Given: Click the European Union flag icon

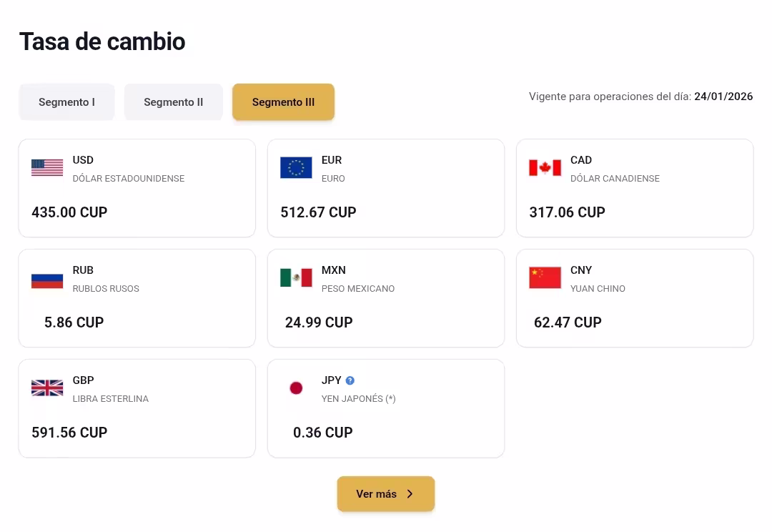Looking at the screenshot, I should [296, 168].
